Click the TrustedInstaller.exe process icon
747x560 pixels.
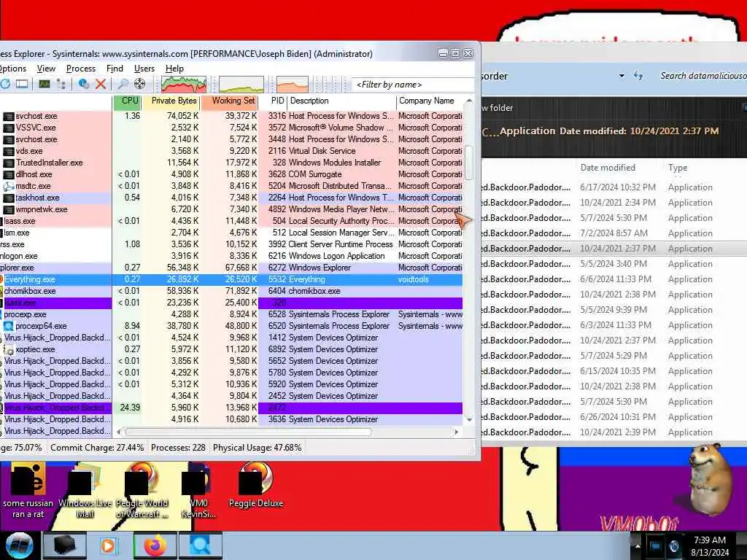[9, 163]
